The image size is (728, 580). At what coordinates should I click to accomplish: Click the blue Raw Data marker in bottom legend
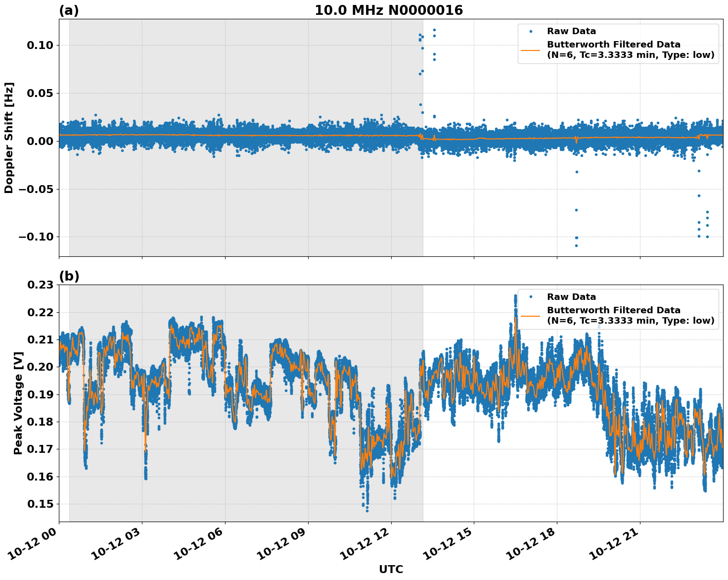531,297
